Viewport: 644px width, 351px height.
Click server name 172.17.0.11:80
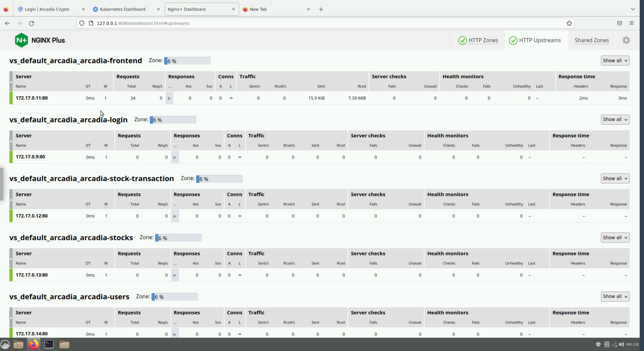click(32, 98)
